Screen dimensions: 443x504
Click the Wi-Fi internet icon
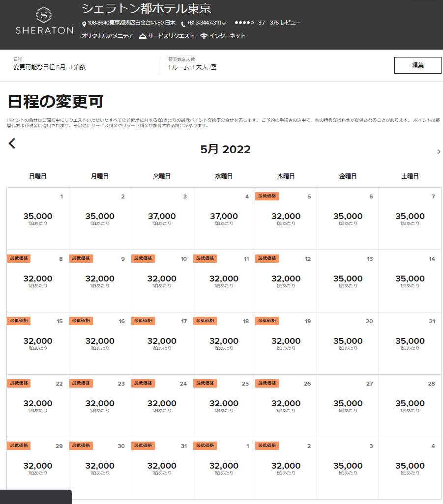click(x=204, y=36)
